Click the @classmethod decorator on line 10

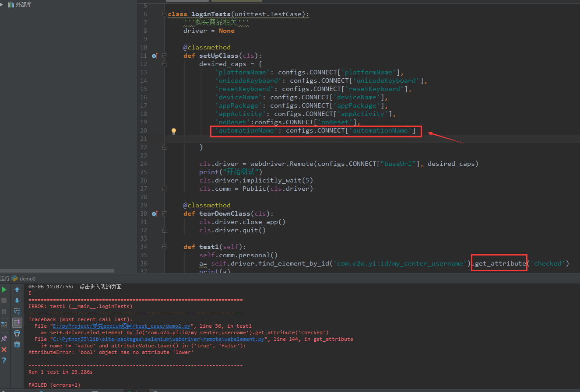pos(207,47)
